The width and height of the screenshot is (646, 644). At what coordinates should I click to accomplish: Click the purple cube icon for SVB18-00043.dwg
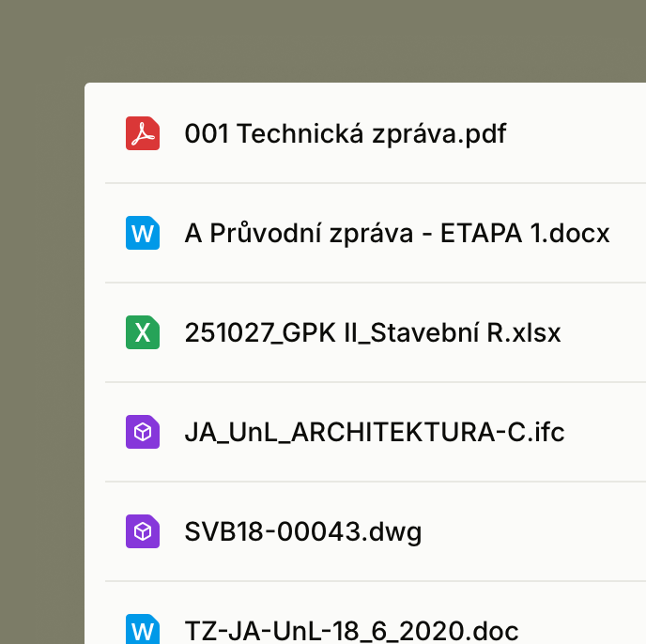tap(143, 531)
